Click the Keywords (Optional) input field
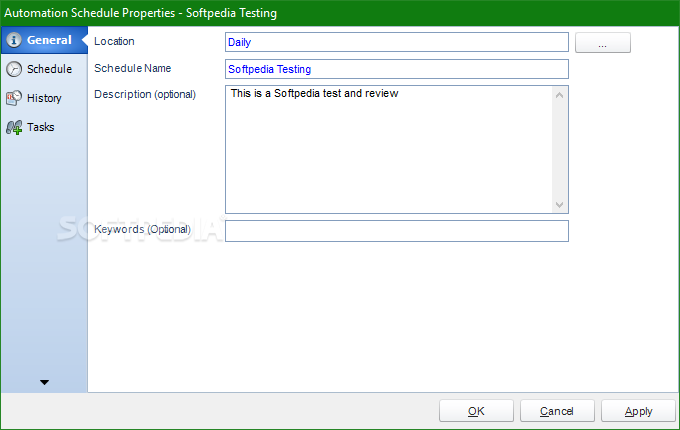680x430 pixels. (397, 231)
